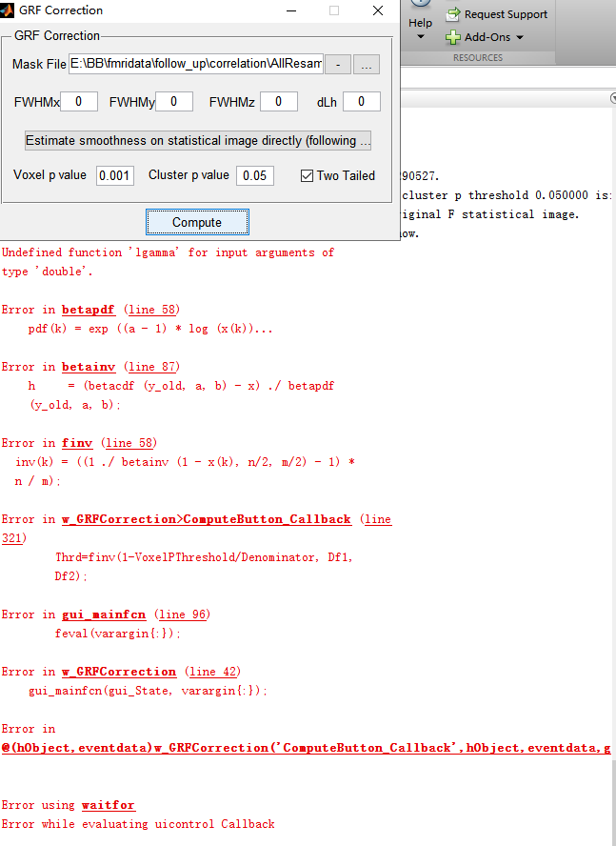Expand the Help dropdown arrow
The width and height of the screenshot is (616, 846).
pyautogui.click(x=420, y=38)
